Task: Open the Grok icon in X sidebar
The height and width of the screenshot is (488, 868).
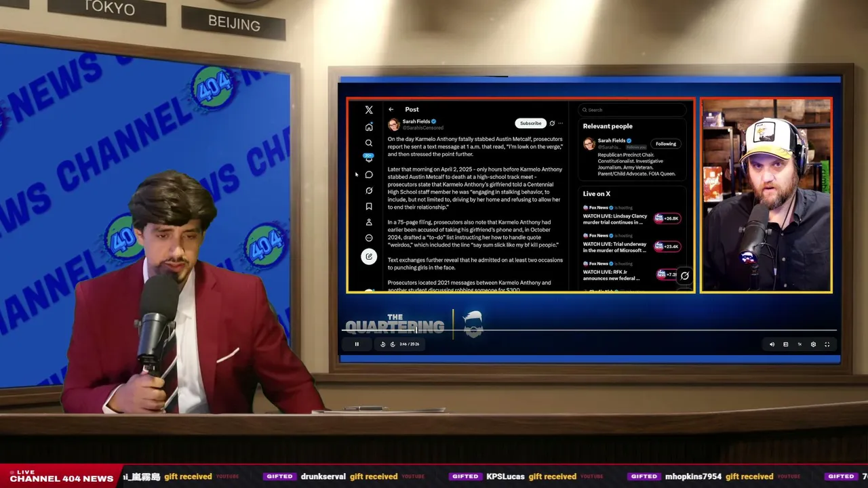Action: 369,190
